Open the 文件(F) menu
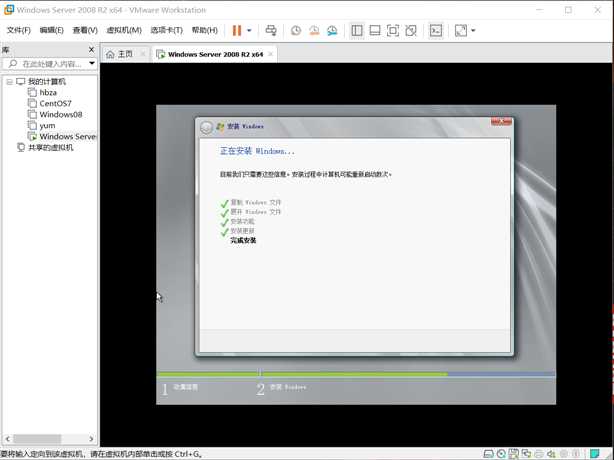Screen dimensions: 614x460 coord(19,30)
